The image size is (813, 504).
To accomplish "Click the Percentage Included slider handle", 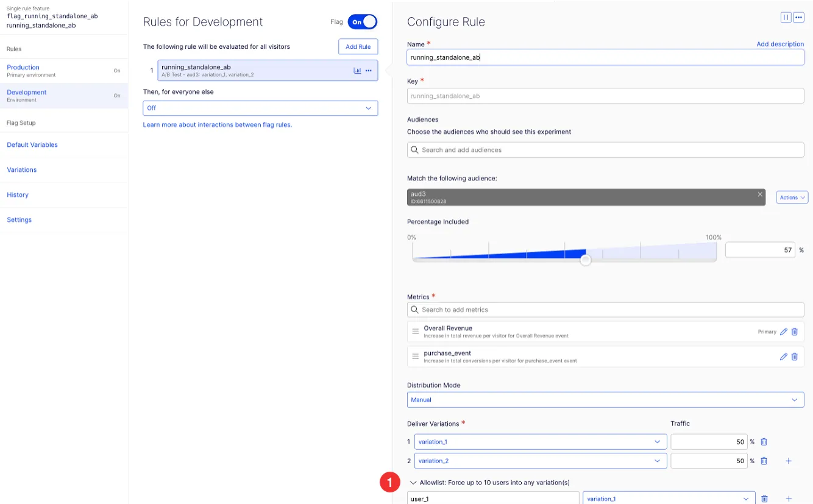I will pos(586,260).
